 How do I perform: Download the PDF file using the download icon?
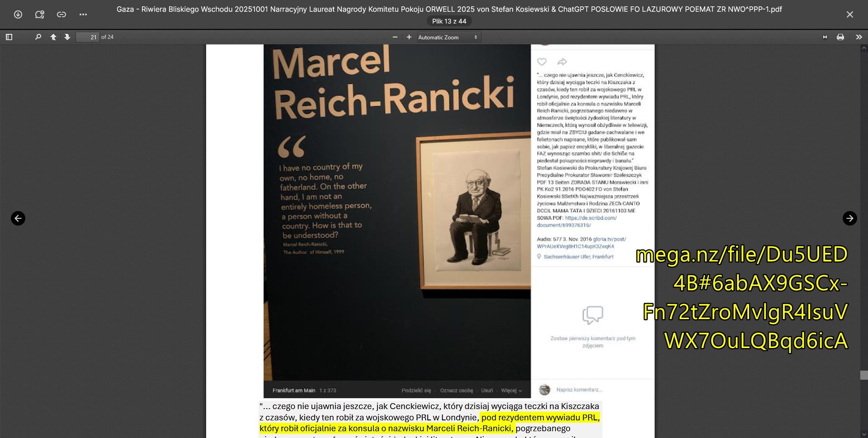18,14
